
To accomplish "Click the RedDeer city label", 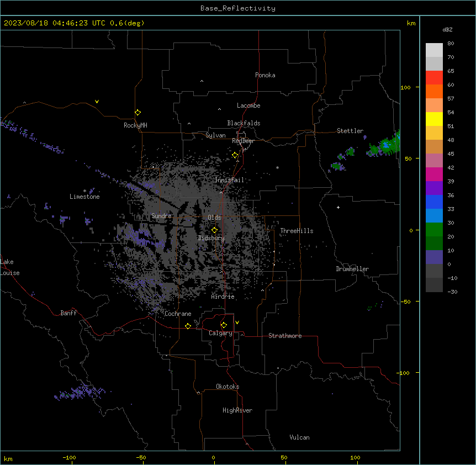I will (243, 141).
